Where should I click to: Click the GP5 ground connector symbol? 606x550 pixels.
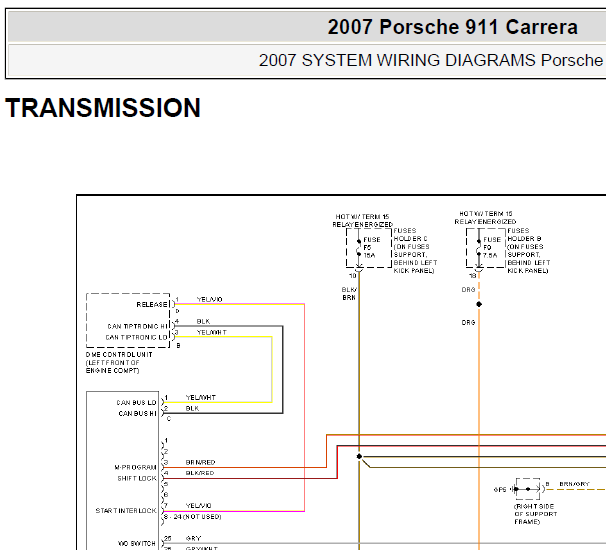pos(528,489)
